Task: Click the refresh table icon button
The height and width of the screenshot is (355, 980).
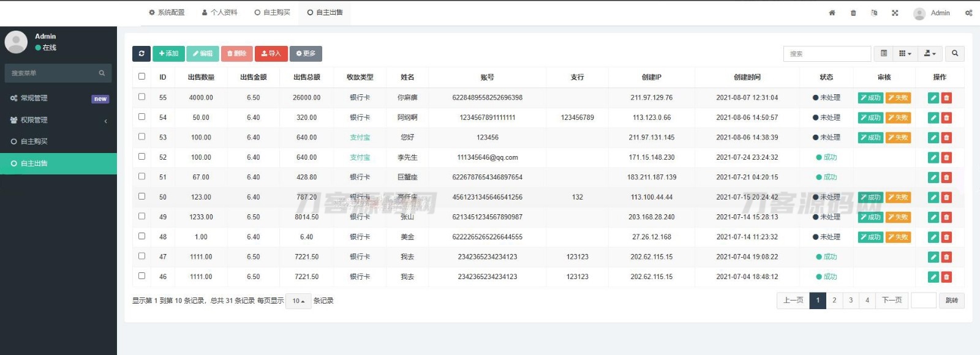Action: [x=141, y=54]
